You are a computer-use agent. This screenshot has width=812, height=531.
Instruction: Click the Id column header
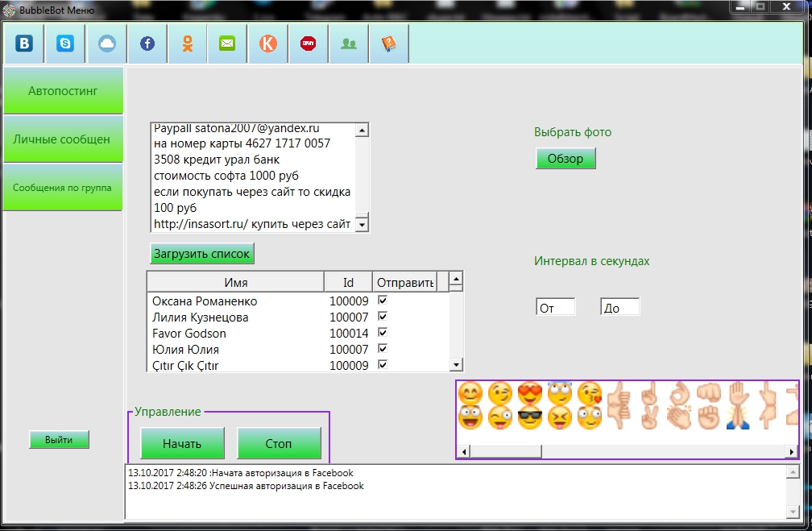pyautogui.click(x=348, y=282)
